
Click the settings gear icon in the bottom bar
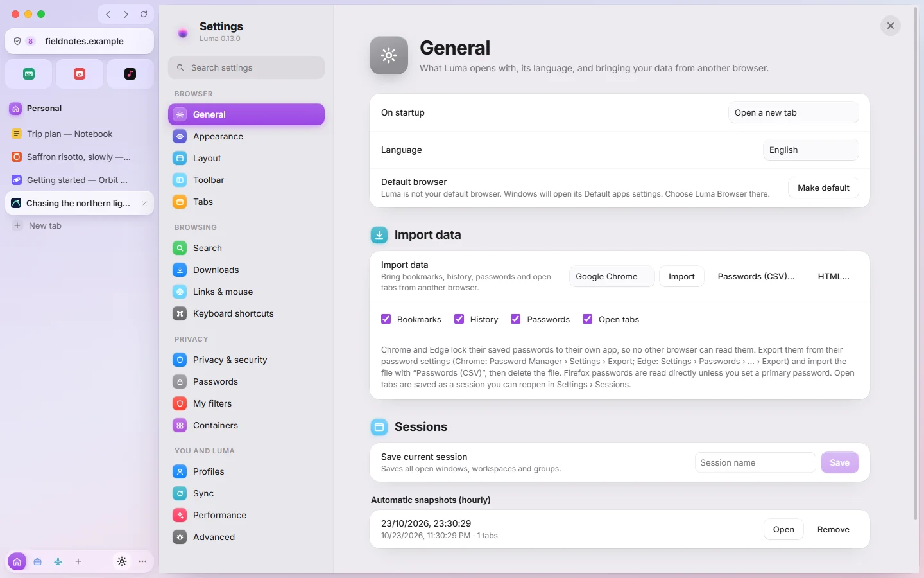pyautogui.click(x=122, y=561)
